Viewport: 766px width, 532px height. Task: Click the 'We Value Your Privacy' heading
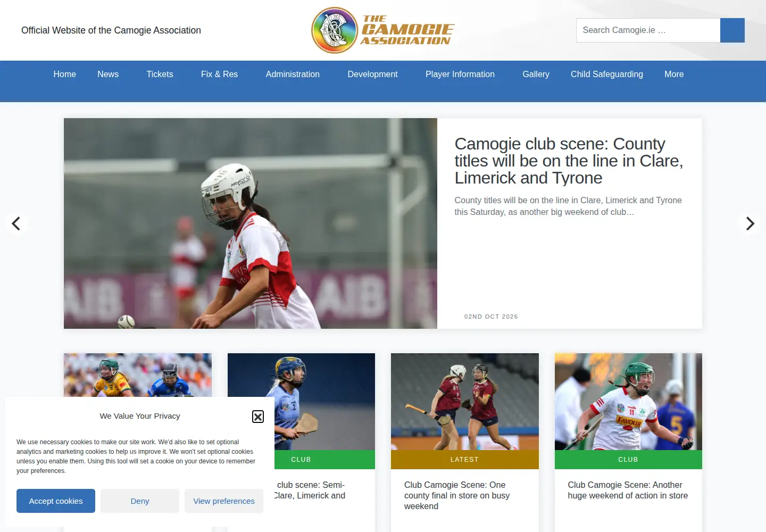pos(140,416)
